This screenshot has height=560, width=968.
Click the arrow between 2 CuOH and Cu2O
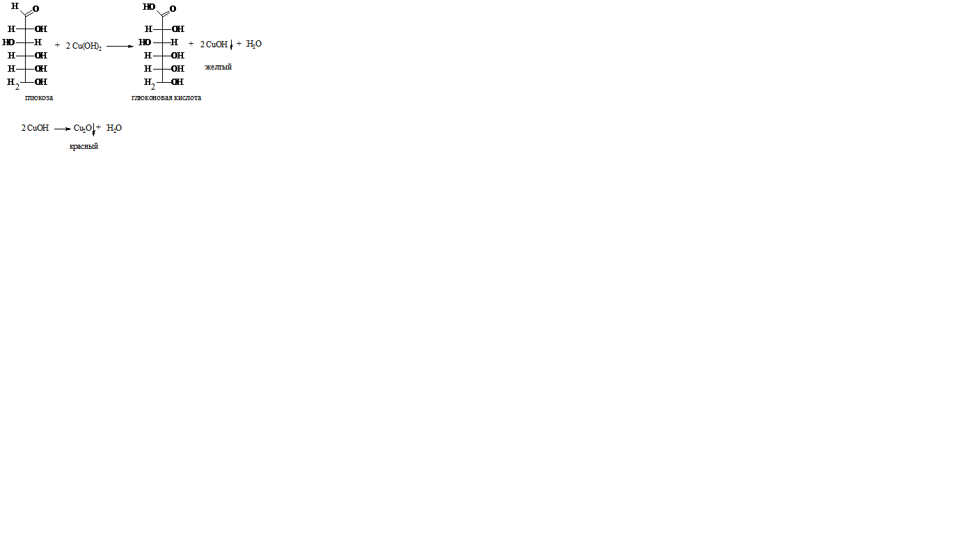(63, 129)
